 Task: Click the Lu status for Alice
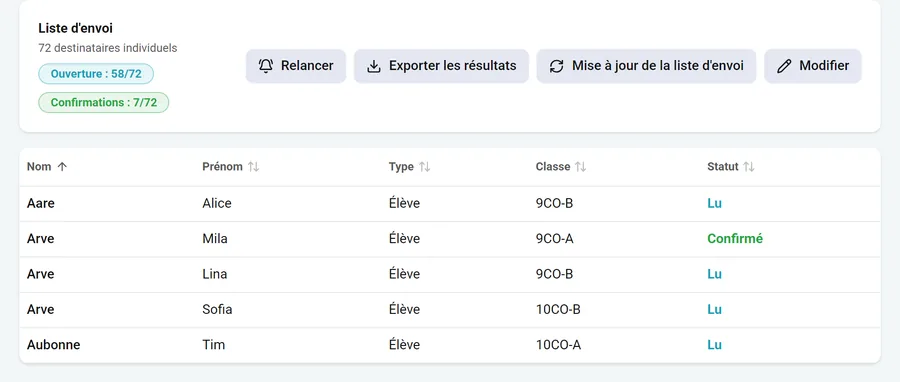714,203
